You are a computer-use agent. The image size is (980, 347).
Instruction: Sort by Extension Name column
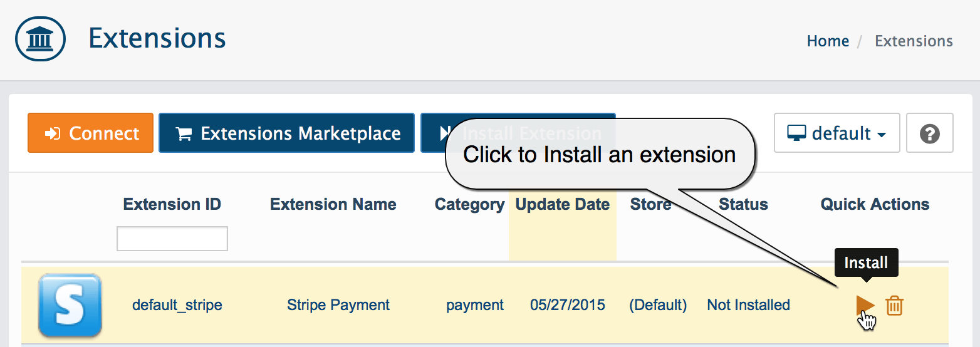(x=333, y=204)
